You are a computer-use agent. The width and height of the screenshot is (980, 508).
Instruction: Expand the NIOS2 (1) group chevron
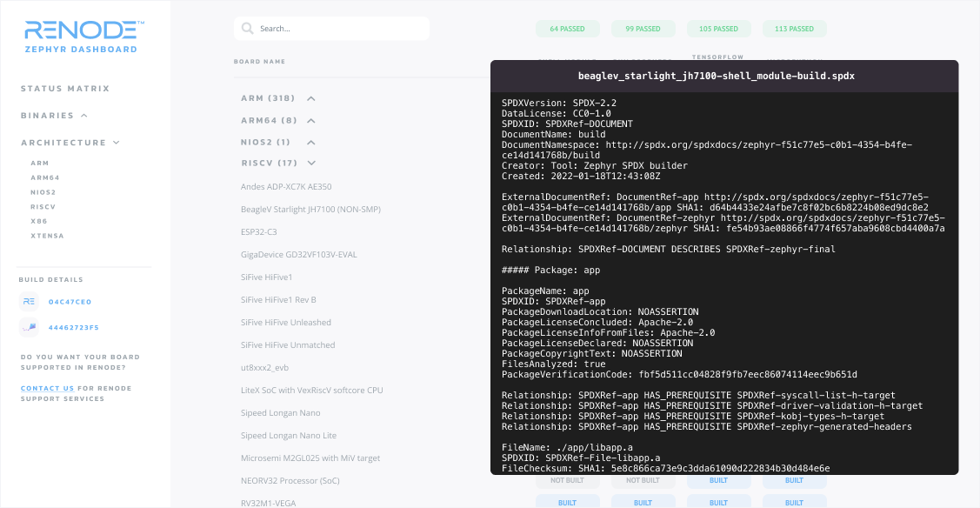point(311,143)
